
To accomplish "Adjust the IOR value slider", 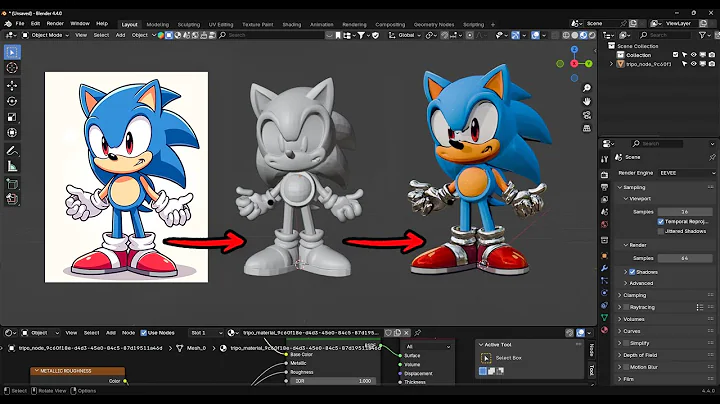I will [x=333, y=381].
